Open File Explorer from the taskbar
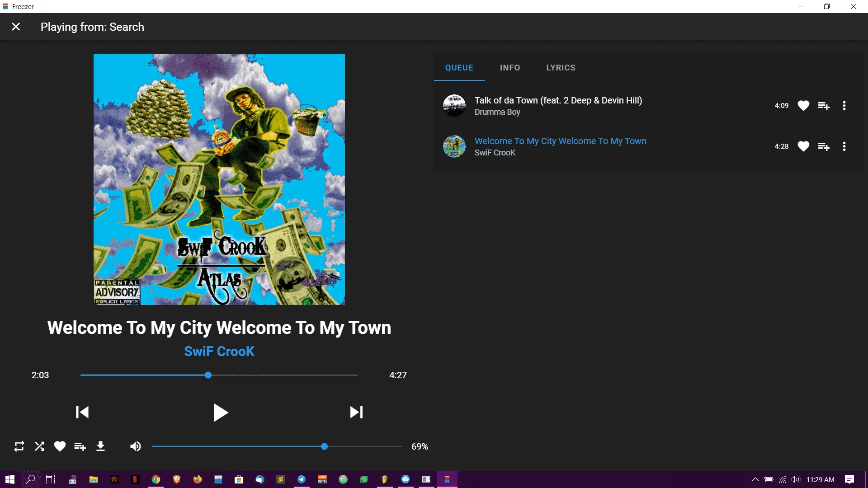This screenshot has height=488, width=868. click(94, 479)
